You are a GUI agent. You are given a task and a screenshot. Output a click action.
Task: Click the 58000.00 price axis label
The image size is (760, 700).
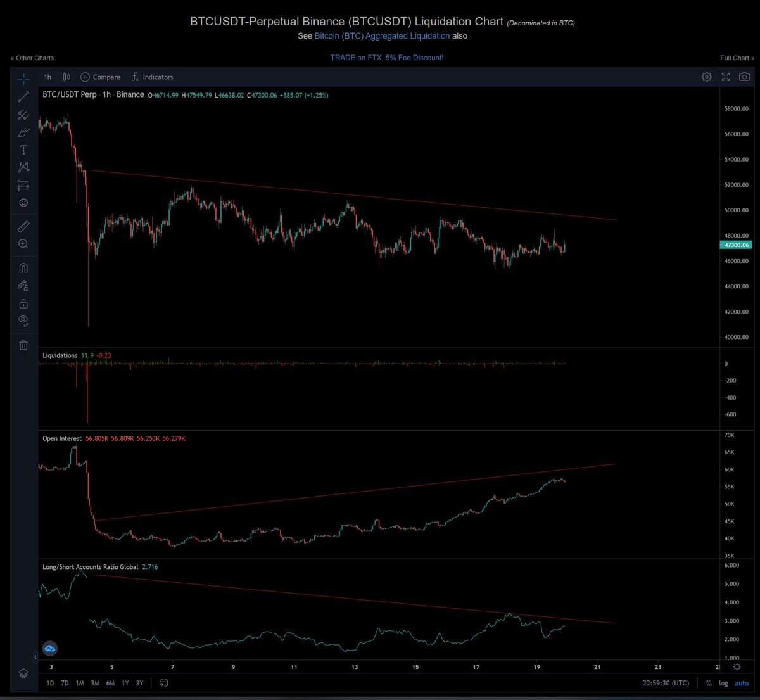pos(737,108)
